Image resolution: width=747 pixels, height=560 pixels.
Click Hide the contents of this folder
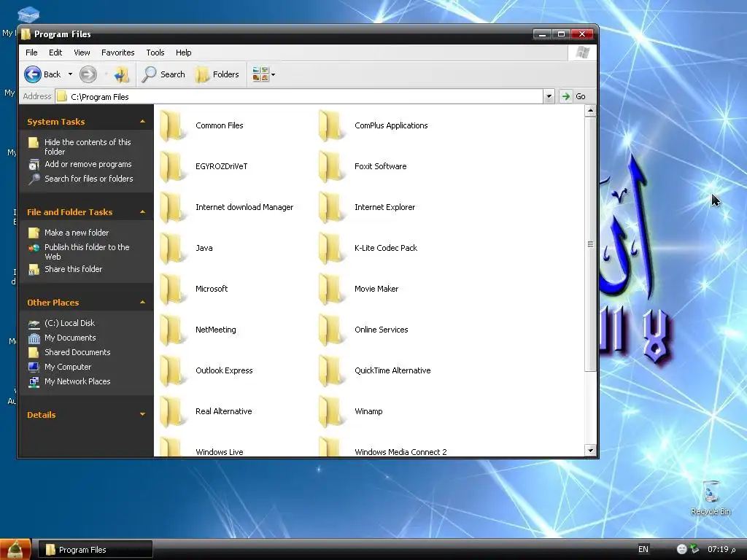point(88,147)
